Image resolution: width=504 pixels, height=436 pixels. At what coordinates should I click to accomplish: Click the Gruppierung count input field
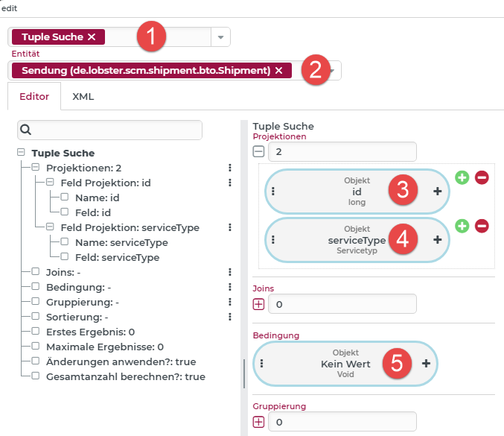click(342, 423)
